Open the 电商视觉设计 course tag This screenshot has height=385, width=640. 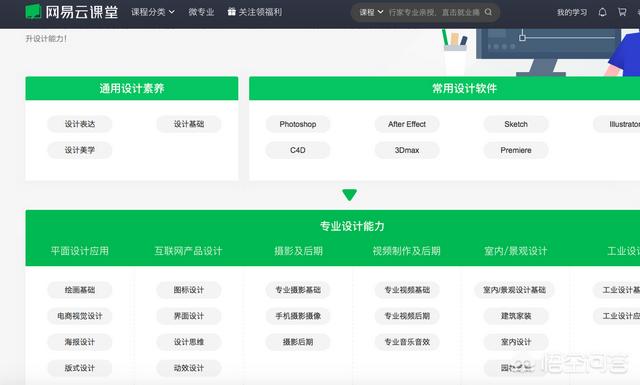(x=80, y=316)
